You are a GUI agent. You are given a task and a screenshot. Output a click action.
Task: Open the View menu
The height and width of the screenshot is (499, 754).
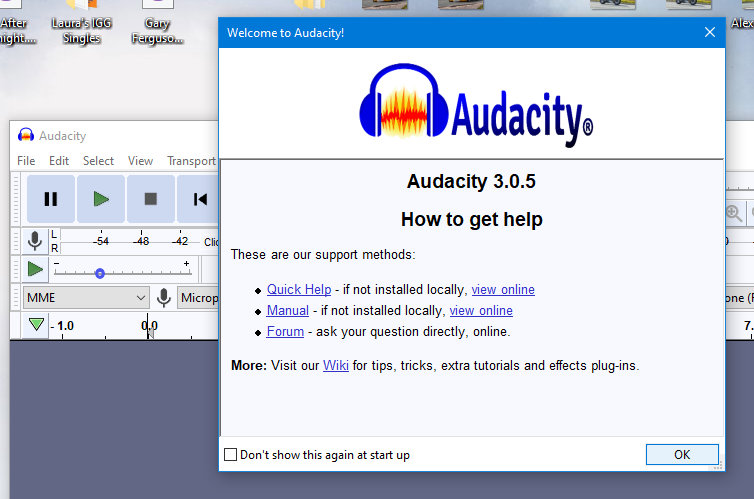click(x=140, y=161)
